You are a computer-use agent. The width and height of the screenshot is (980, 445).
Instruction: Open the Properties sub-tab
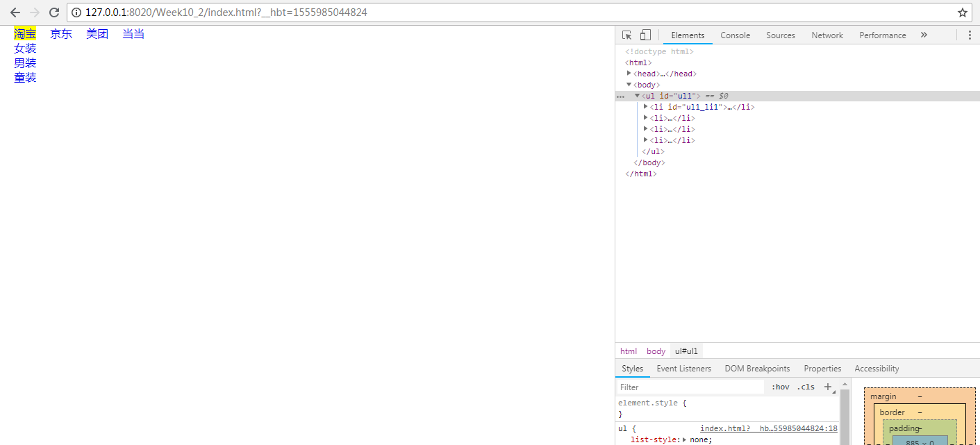[822, 369]
